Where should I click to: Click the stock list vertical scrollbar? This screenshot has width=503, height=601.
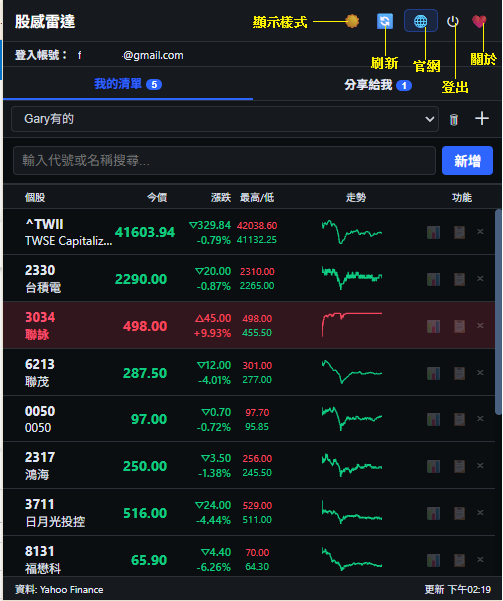(x=498, y=312)
